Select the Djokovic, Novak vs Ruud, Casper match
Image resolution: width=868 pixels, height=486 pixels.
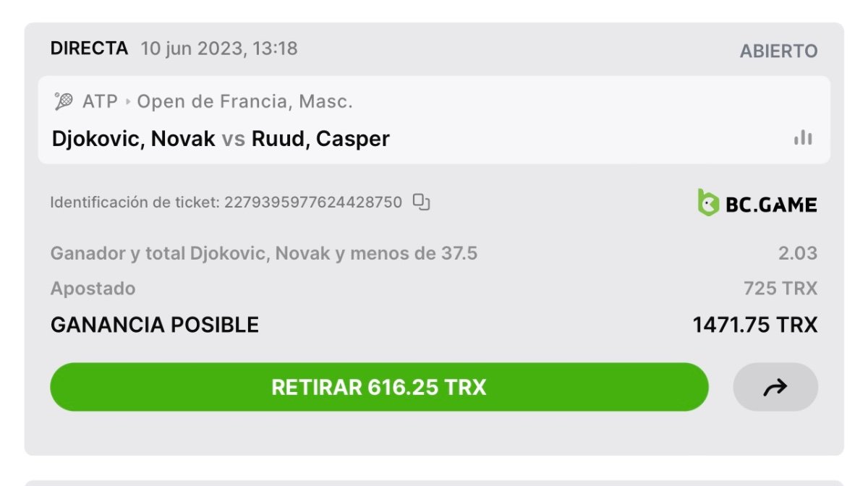coord(221,138)
